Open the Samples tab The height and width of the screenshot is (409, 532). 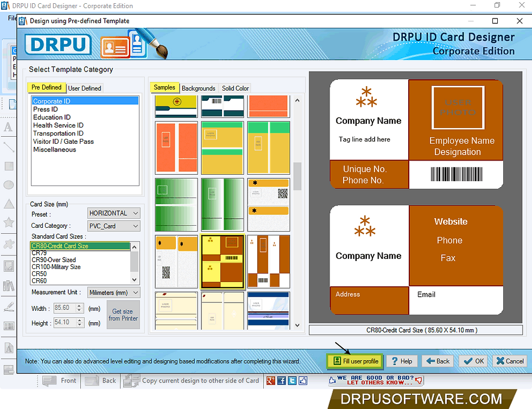click(164, 87)
